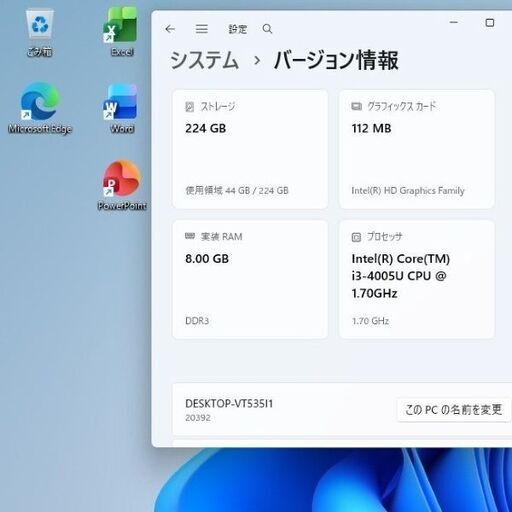The image size is (512, 512).
Task: Select the 224 GB storage value
Action: (x=206, y=128)
